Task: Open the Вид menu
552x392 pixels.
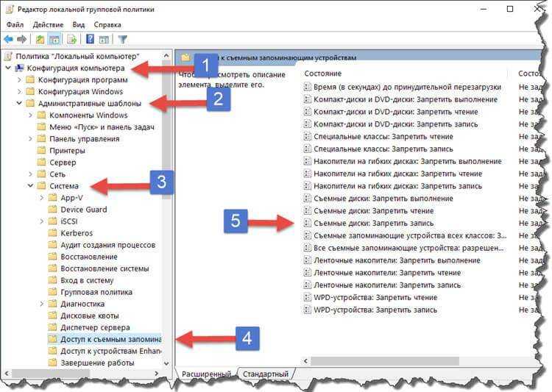Action: (79, 24)
